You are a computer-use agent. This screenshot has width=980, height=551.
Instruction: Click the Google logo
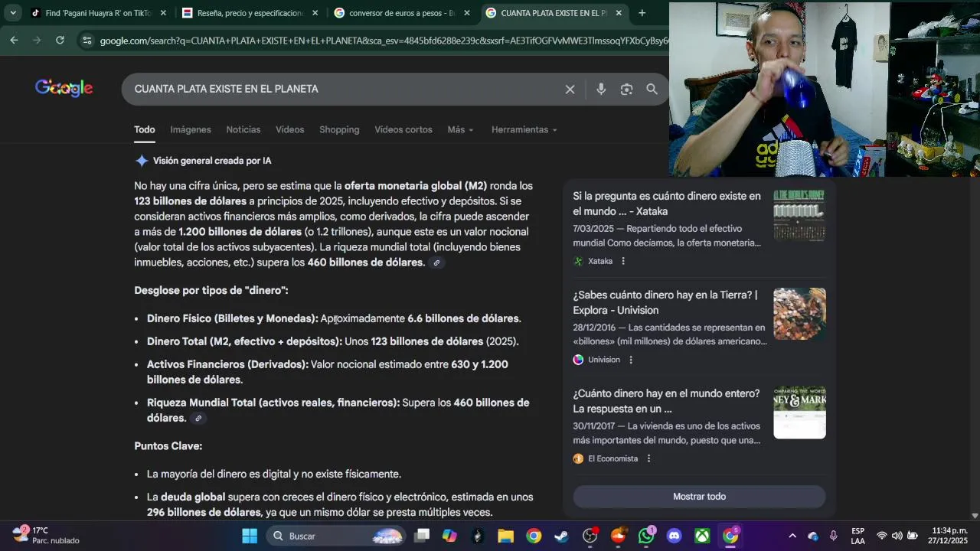click(64, 89)
